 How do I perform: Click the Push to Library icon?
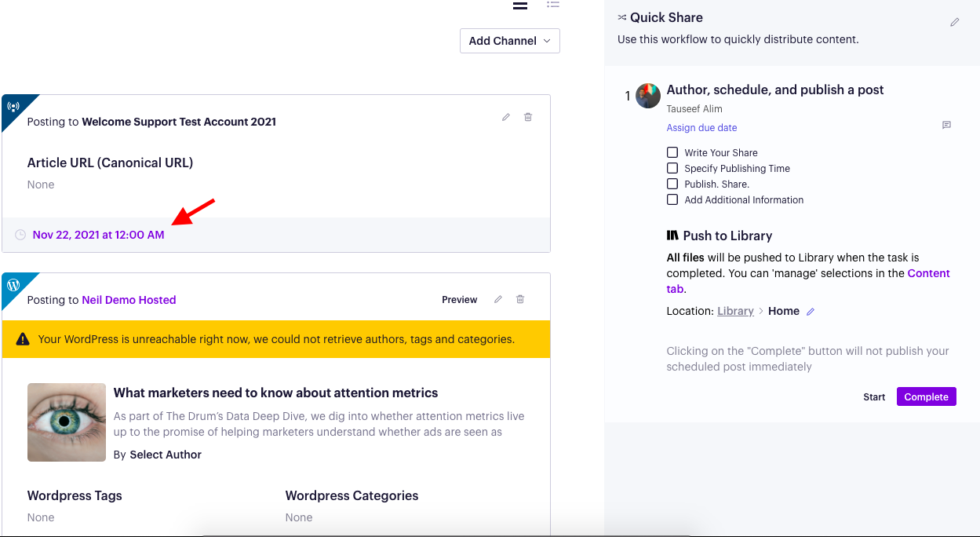[671, 235]
